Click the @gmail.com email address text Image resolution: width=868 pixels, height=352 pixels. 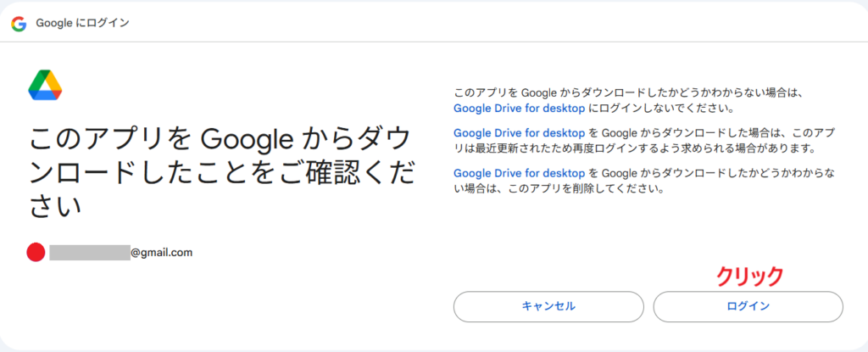161,252
